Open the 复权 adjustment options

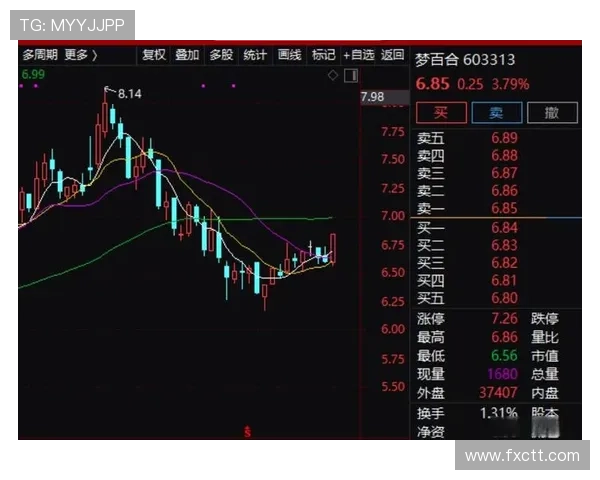tap(153, 55)
